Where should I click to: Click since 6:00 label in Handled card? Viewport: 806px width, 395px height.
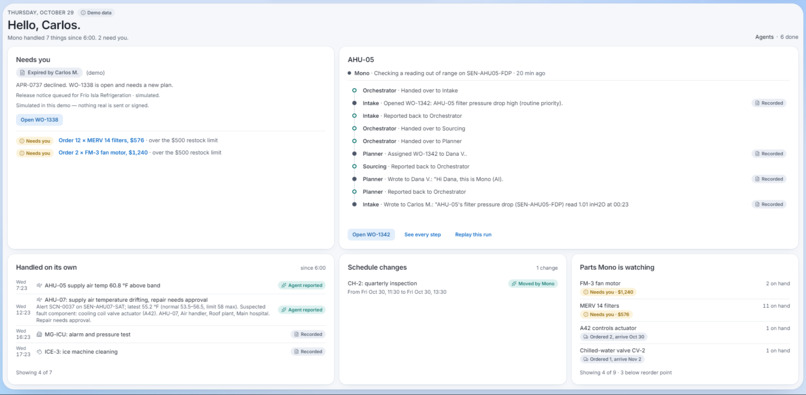coord(313,268)
